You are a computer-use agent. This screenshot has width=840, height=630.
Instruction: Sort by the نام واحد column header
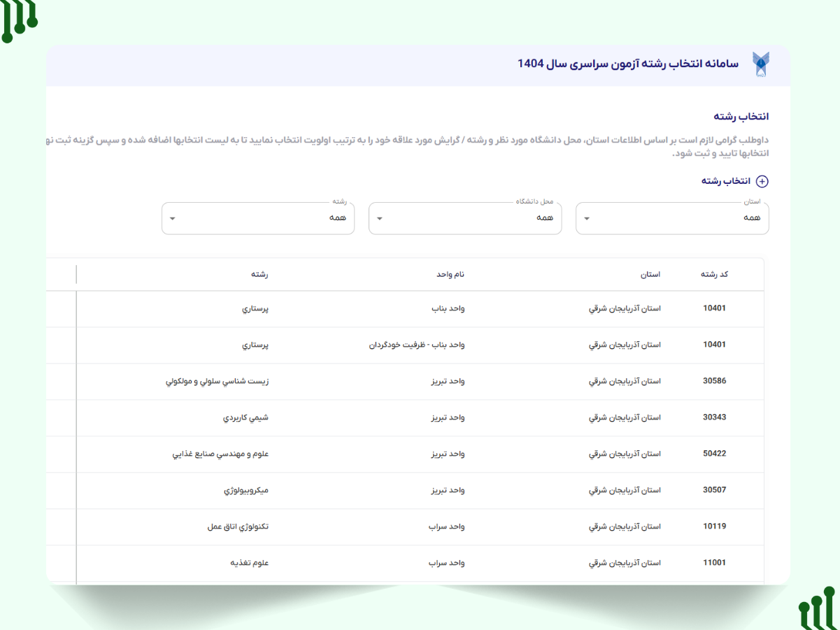coord(450,274)
